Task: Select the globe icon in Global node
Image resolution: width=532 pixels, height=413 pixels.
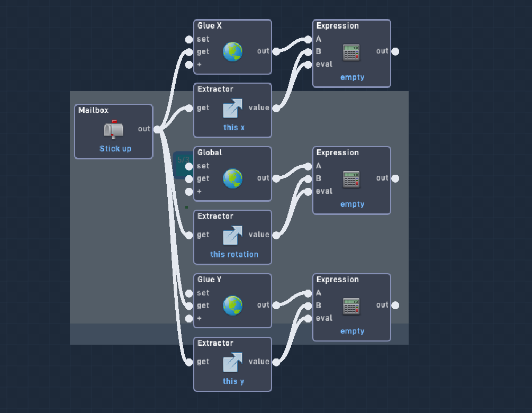Action: [x=233, y=179]
